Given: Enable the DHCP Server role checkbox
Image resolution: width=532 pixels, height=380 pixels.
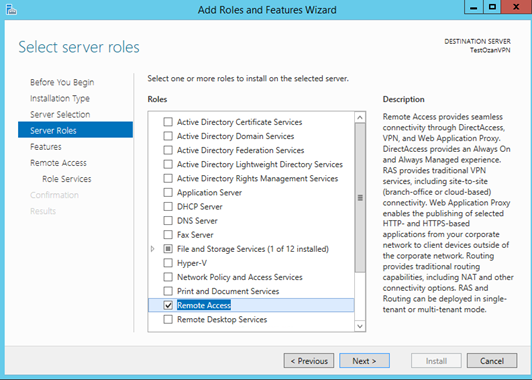Looking at the screenshot, I should tap(168, 206).
